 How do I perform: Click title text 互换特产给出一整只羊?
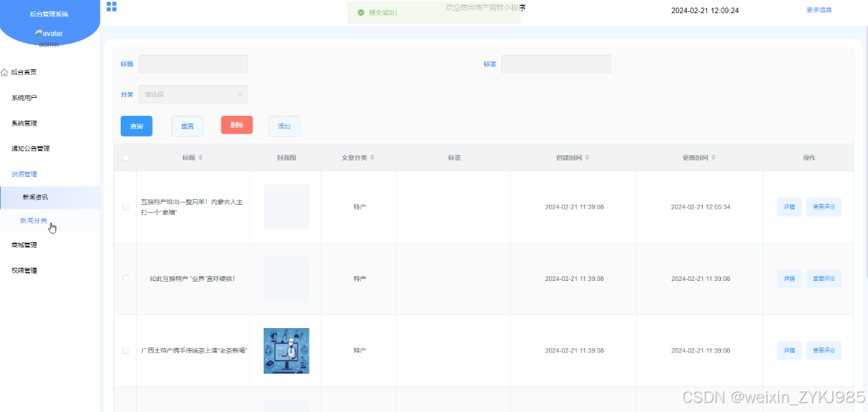tap(192, 207)
